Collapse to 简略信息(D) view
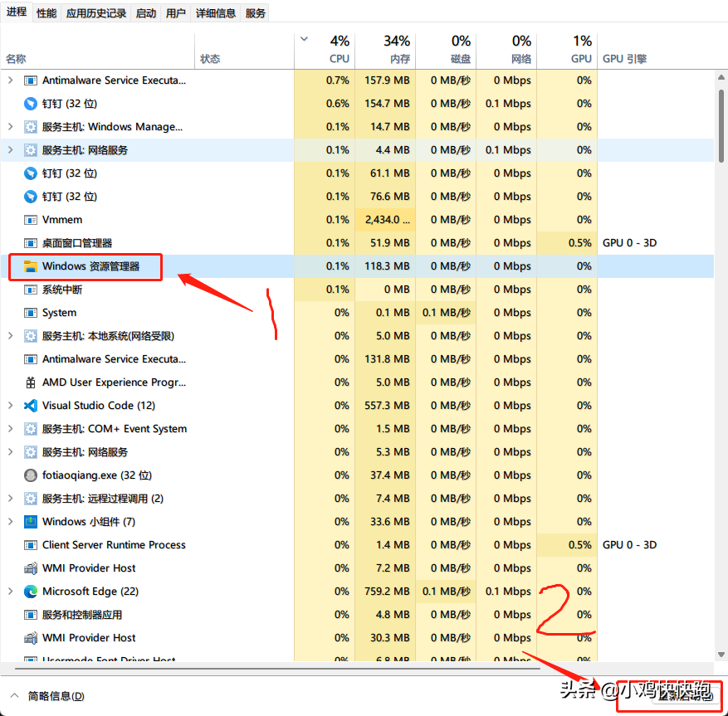This screenshot has width=728, height=716. pyautogui.click(x=46, y=696)
